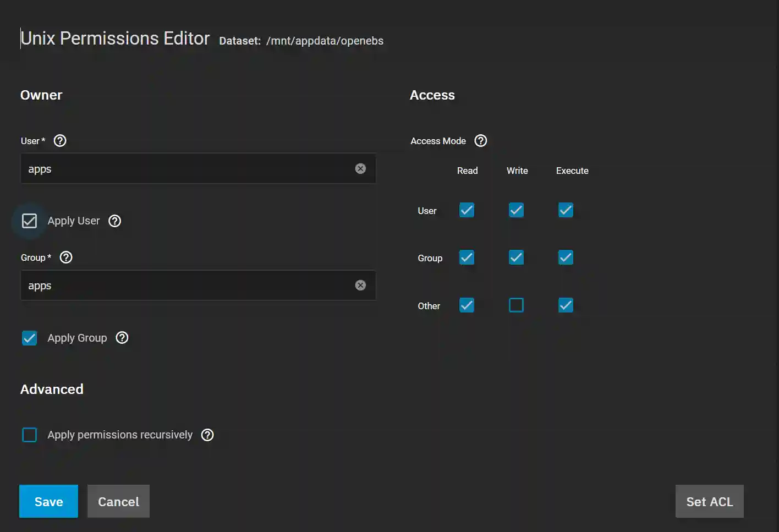
Task: Toggle Read permission for Other
Action: coord(467,305)
